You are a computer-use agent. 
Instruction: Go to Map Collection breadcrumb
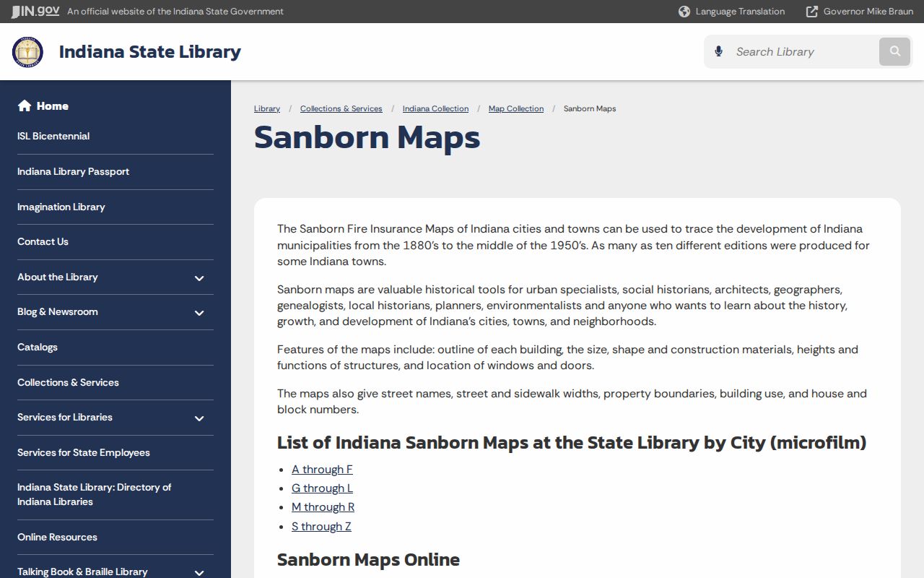pyautogui.click(x=516, y=108)
